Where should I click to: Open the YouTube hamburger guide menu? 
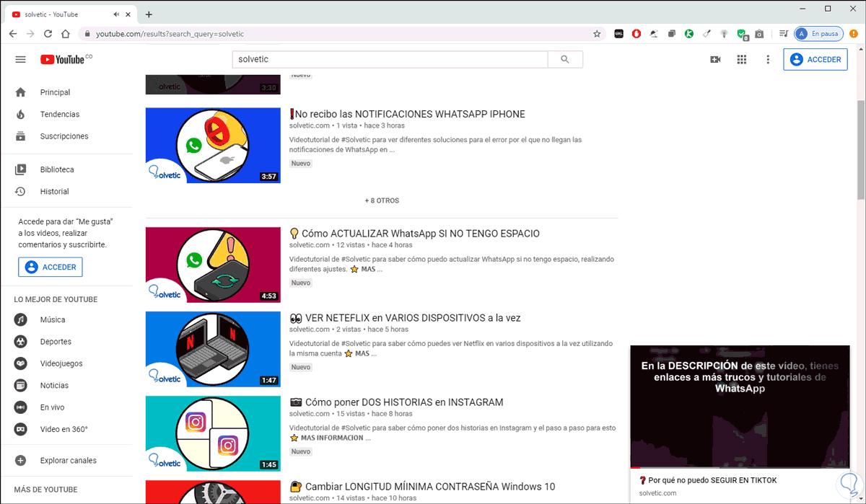click(x=20, y=59)
